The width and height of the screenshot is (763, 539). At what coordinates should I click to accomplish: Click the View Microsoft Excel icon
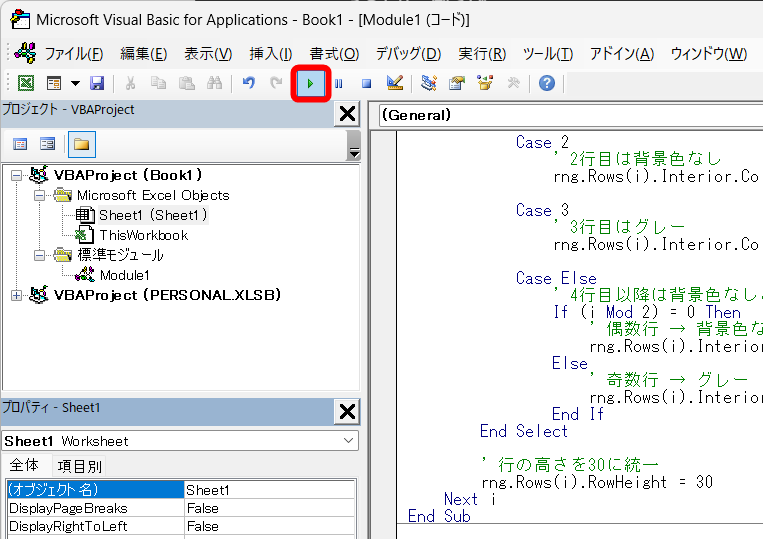(26, 83)
